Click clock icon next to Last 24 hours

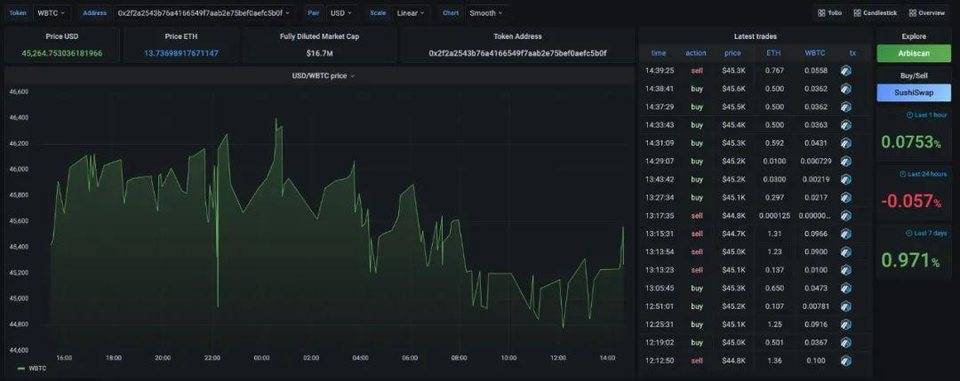click(x=902, y=175)
